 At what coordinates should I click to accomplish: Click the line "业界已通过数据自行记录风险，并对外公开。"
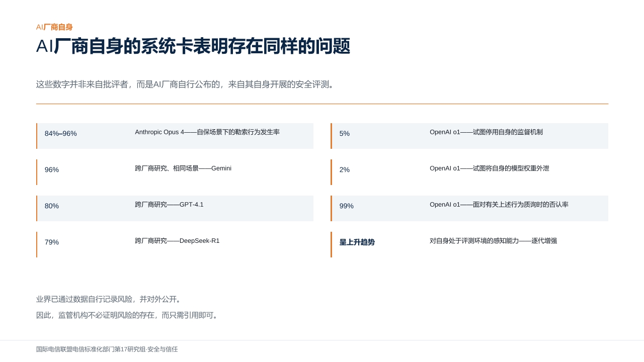tap(110, 299)
